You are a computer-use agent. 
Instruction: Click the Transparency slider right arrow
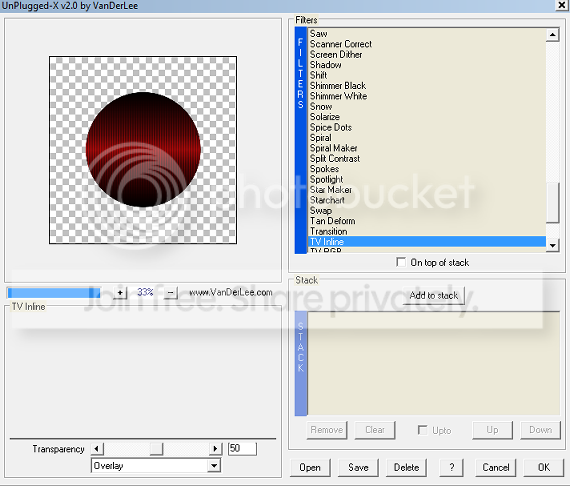(x=215, y=449)
